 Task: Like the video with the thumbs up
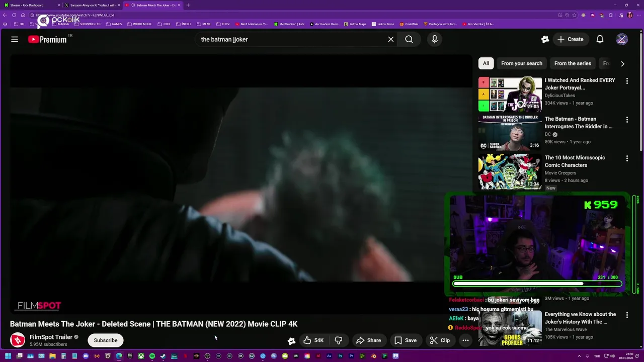313,340
